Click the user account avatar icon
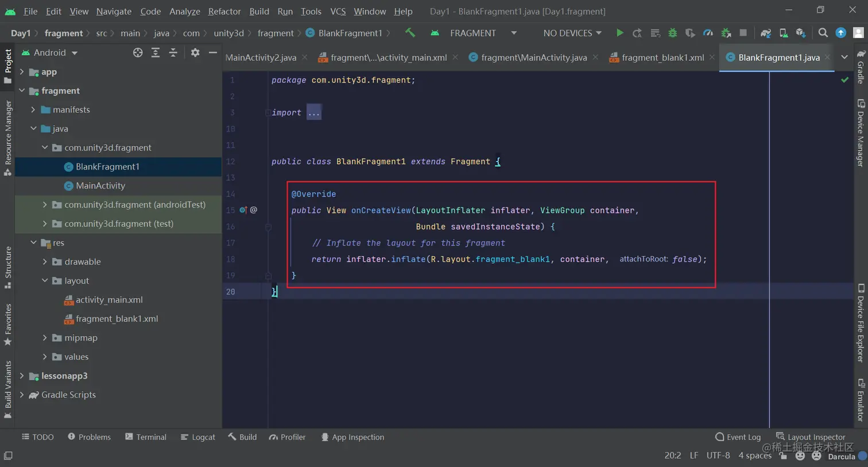Viewport: 868px width, 467px height. click(858, 33)
